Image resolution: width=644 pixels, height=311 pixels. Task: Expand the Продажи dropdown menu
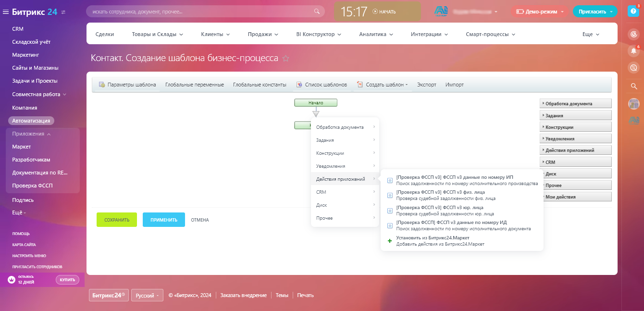(276, 35)
